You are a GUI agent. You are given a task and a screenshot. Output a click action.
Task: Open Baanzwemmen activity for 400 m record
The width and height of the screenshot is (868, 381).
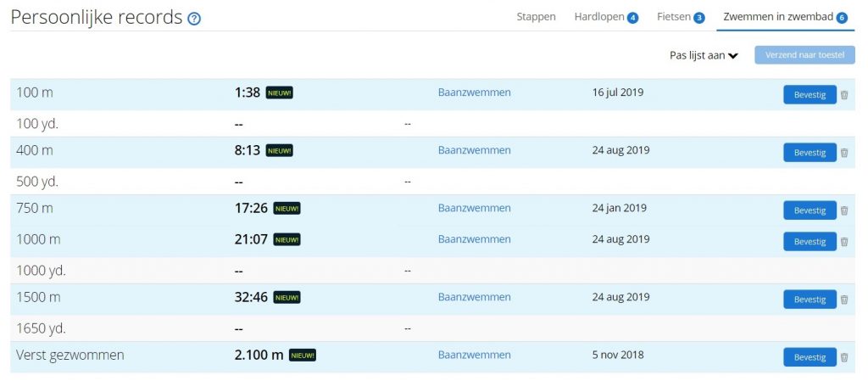475,151
